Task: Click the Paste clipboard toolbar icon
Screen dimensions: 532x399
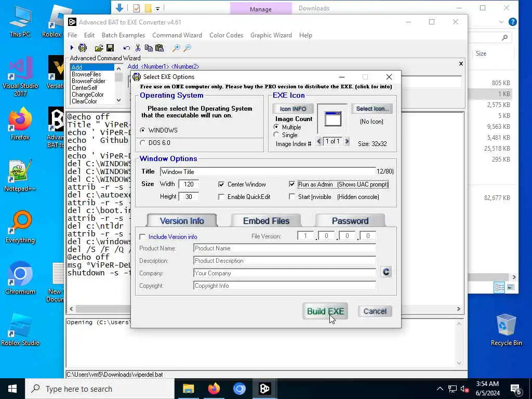Action: click(x=159, y=48)
